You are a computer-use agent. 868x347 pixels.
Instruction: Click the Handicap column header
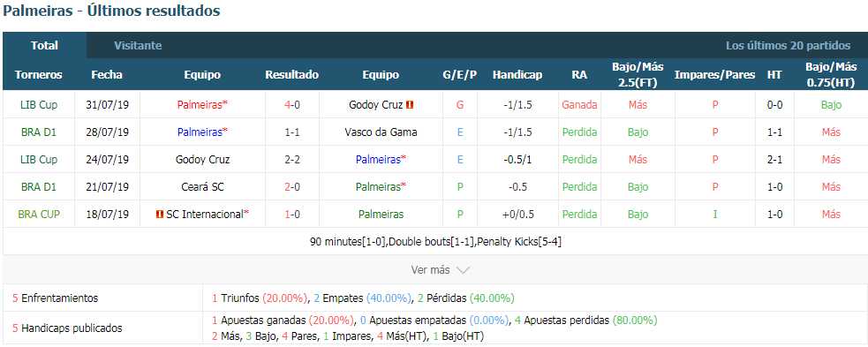point(517,75)
